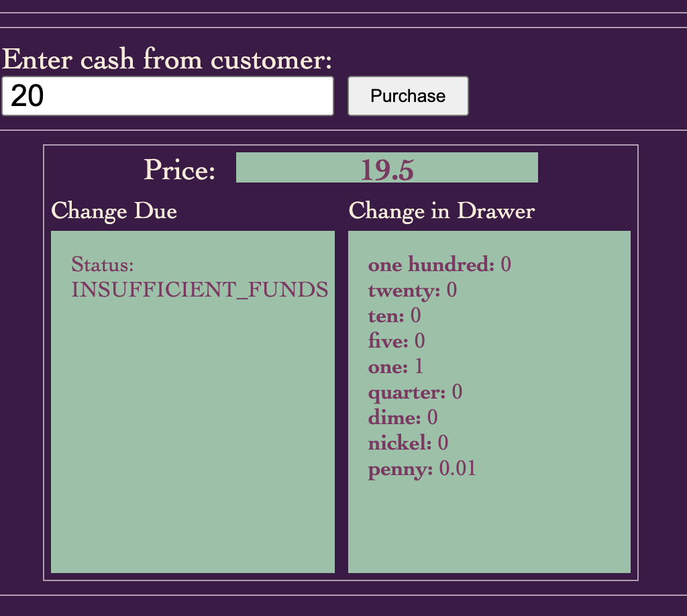687x616 pixels.
Task: Click the penny drawer entry
Action: 422,469
